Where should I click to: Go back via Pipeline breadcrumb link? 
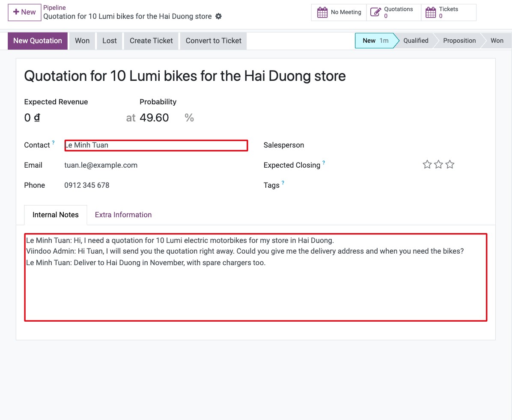click(x=54, y=8)
